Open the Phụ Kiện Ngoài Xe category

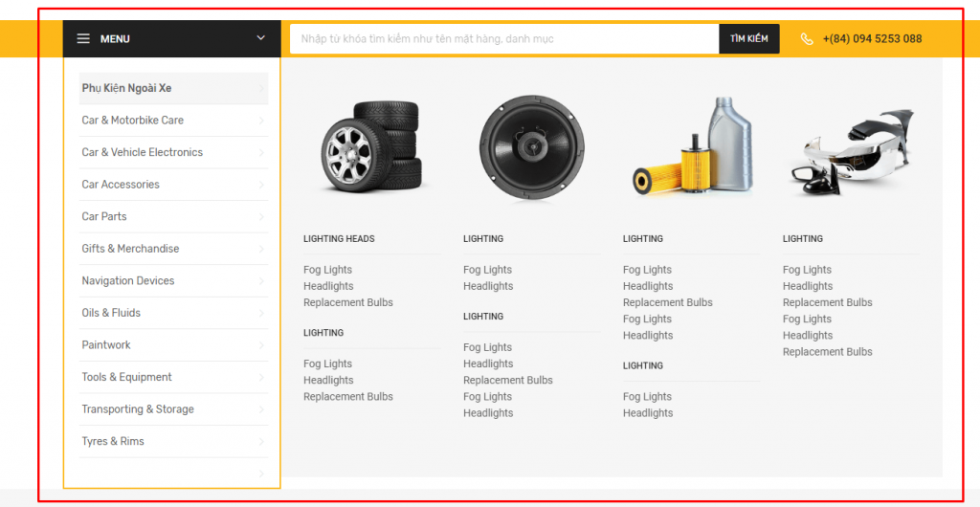point(127,88)
